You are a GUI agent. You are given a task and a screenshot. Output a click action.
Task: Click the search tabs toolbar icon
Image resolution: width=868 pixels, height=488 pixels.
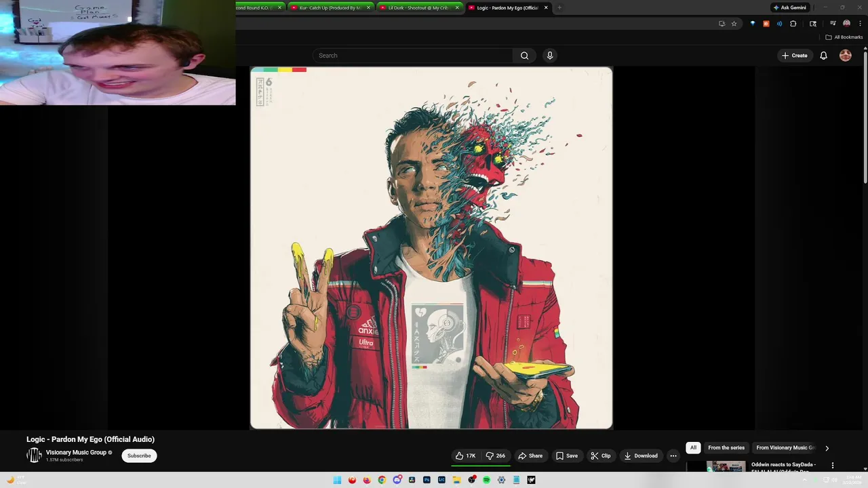click(813, 24)
